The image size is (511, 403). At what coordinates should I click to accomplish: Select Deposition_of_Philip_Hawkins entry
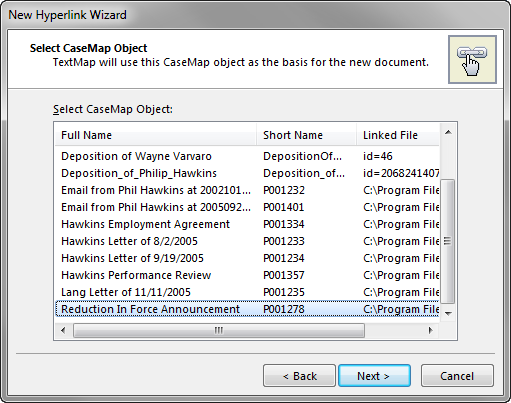247,173
